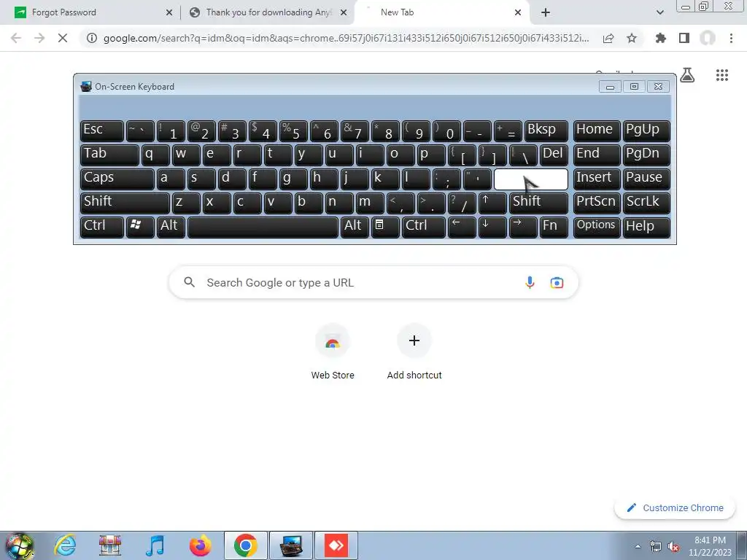Click the Customize Chrome button
Image resolution: width=747 pixels, height=560 pixels.
click(x=676, y=508)
